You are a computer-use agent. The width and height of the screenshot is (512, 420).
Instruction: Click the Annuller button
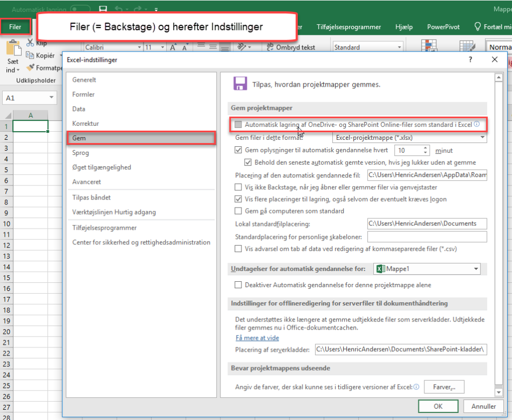coord(483,406)
